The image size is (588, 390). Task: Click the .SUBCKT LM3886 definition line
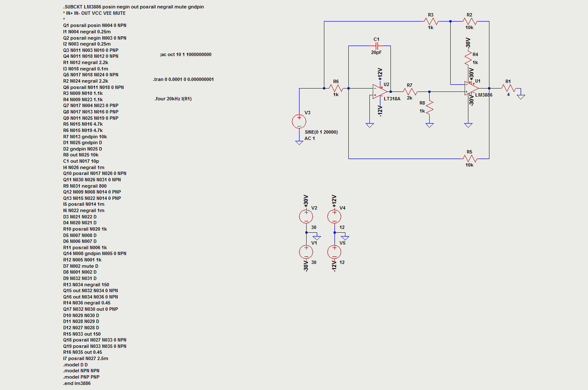[134, 7]
